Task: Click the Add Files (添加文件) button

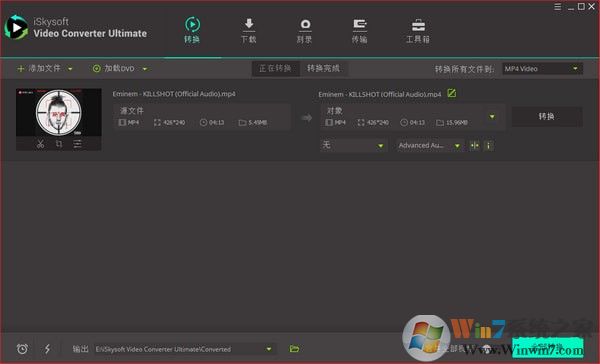Action: pos(39,69)
